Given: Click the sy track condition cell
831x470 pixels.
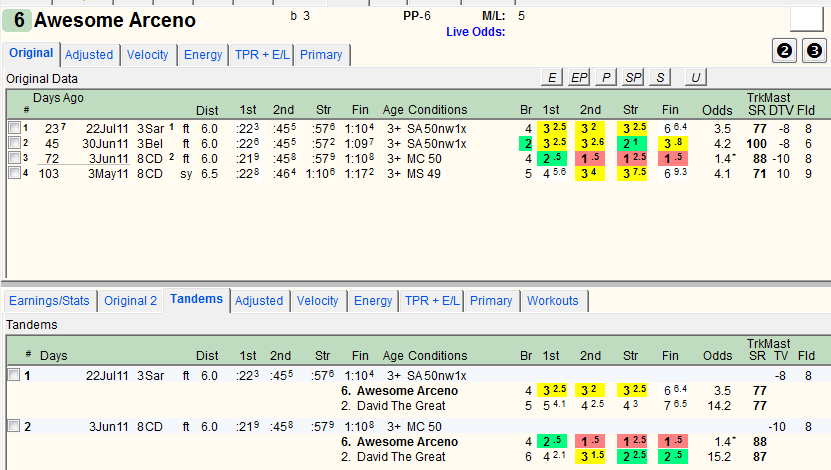Looking at the screenshot, I should tap(186, 173).
